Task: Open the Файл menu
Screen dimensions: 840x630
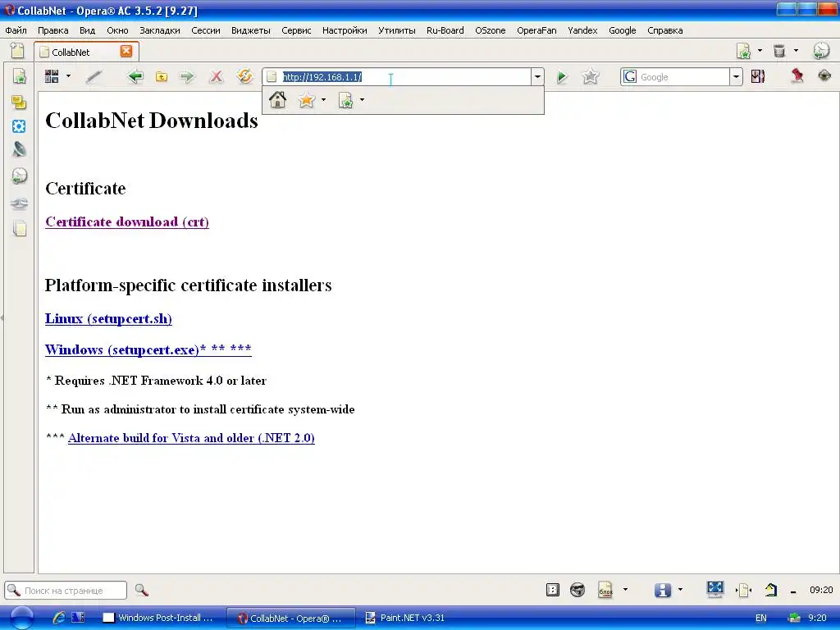Action: pyautogui.click(x=16, y=30)
